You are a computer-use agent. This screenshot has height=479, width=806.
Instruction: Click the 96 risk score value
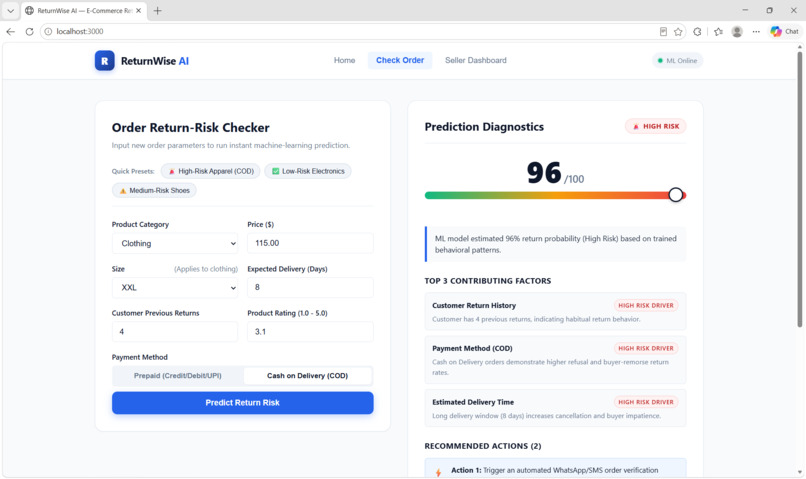point(544,173)
